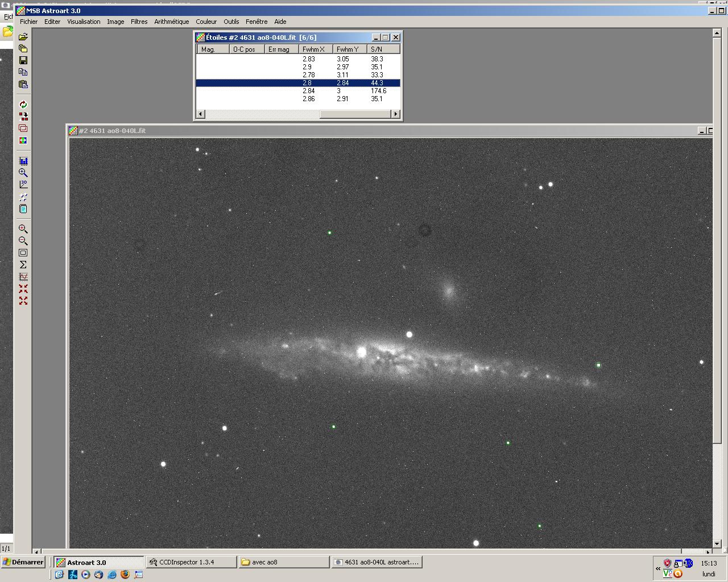
Task: Click the VNC tray icon
Action: (668, 574)
